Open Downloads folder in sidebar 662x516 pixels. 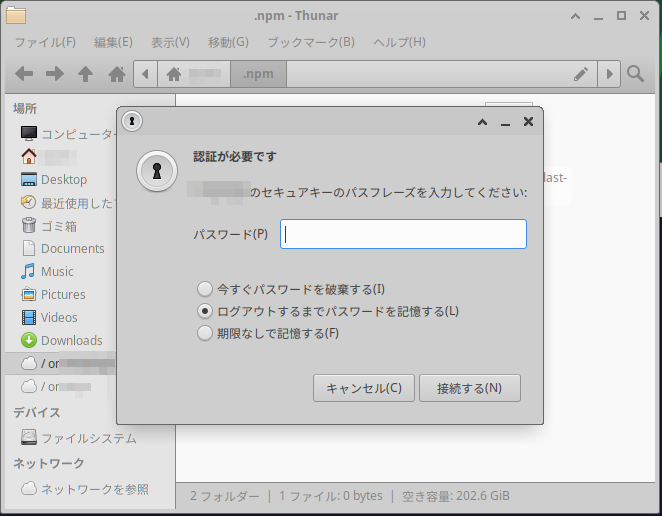[71, 340]
